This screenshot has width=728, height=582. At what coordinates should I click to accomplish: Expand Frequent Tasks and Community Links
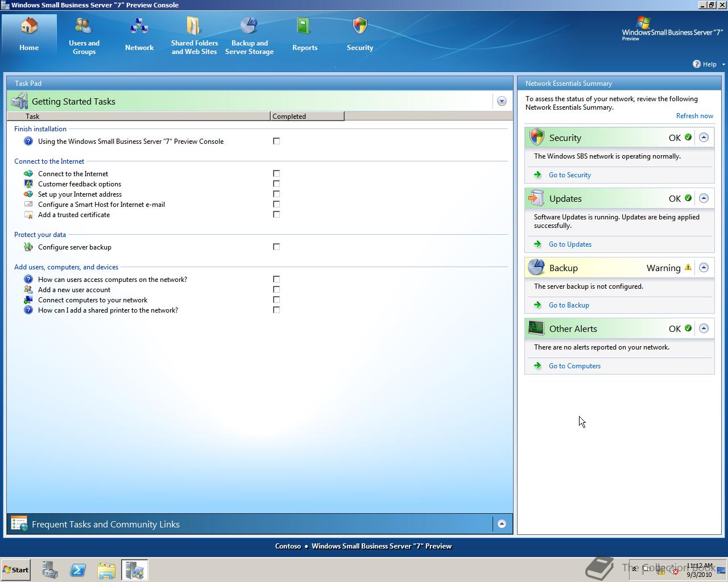(x=502, y=524)
